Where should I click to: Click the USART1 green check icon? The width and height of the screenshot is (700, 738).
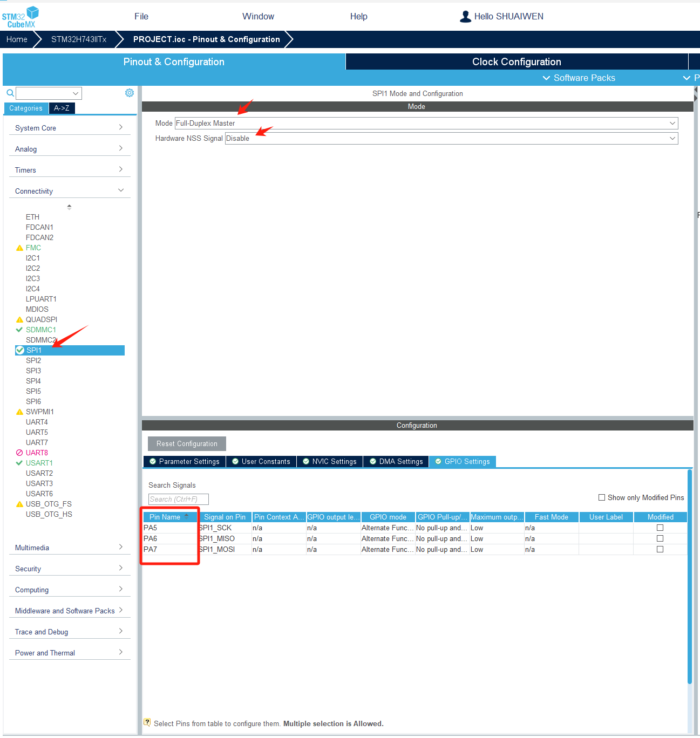(19, 463)
